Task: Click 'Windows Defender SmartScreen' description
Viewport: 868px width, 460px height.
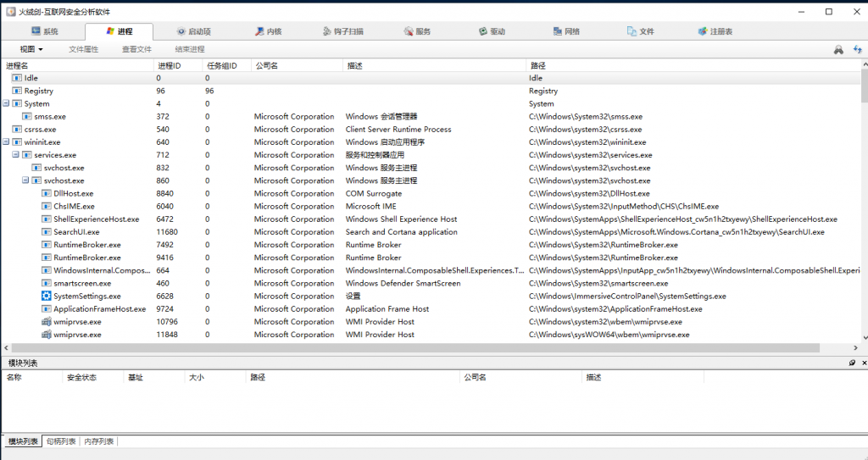Action: tap(403, 283)
